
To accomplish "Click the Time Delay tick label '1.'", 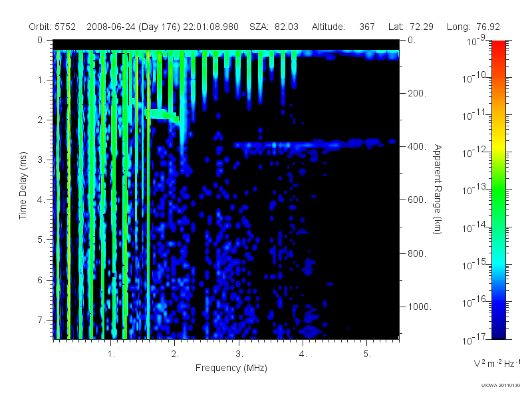I will coord(41,80).
